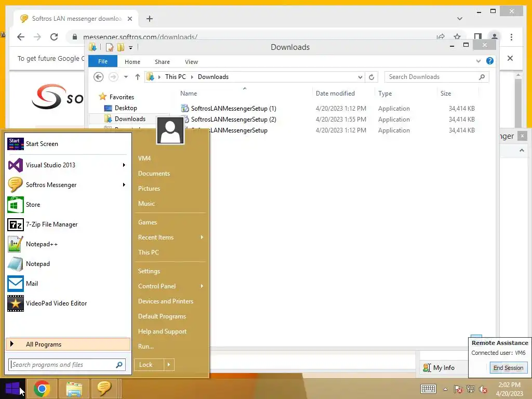
Task: Click the Action Center flag icon
Action: click(x=458, y=389)
